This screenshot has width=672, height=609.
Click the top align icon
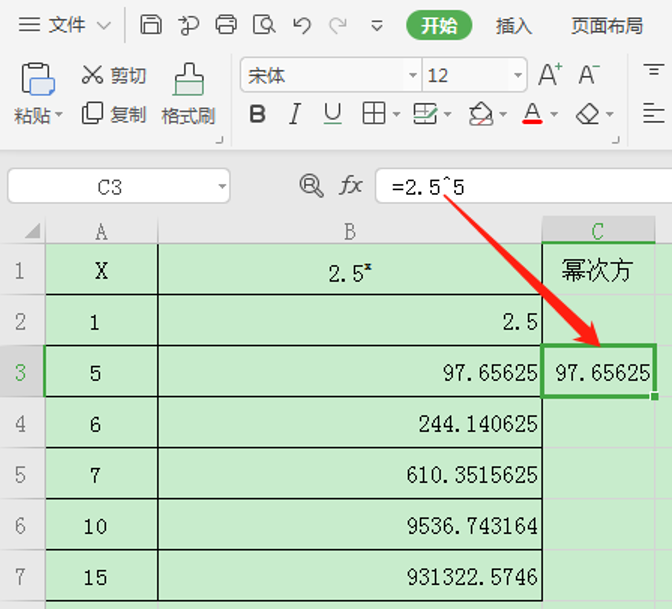[654, 70]
